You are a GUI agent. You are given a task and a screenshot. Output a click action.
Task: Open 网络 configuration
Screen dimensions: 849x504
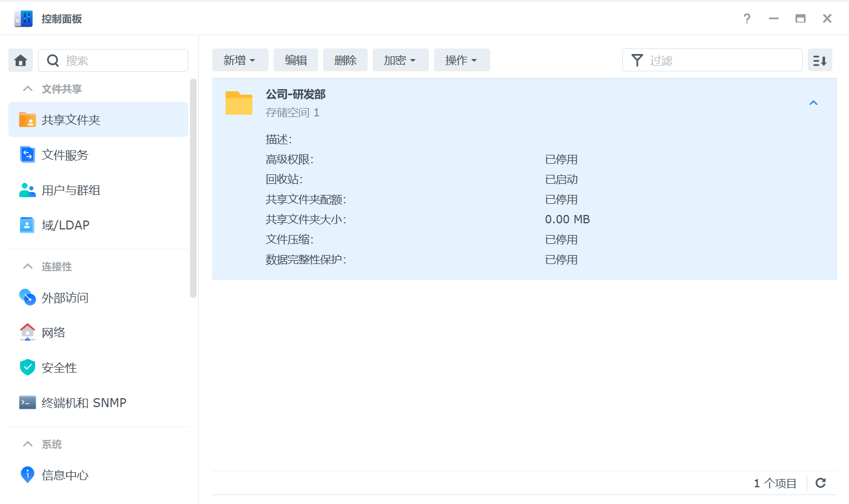coord(55,332)
